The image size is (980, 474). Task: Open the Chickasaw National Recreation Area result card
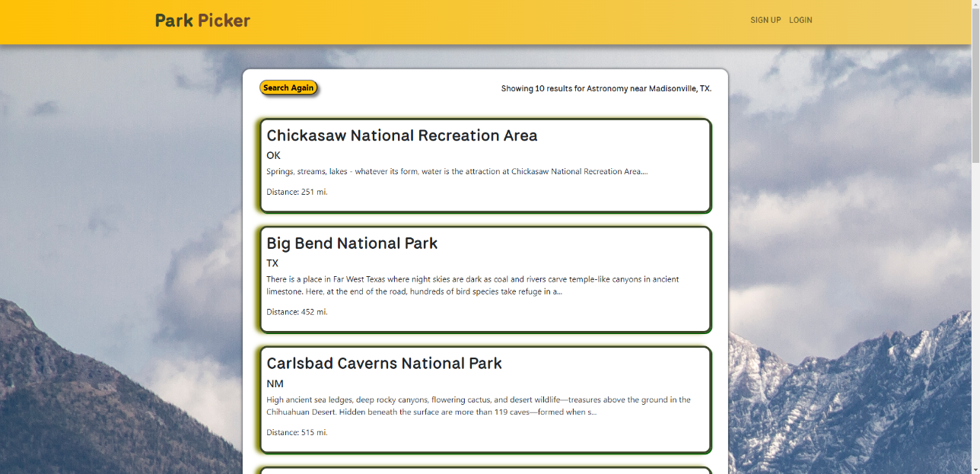(485, 165)
